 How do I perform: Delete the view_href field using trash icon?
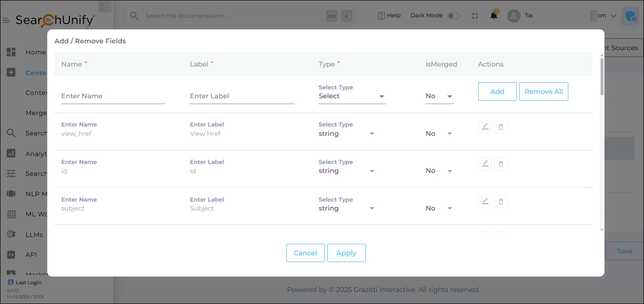pos(501,127)
